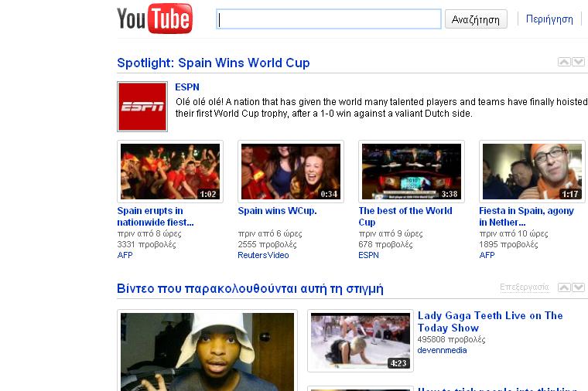
Task: Open the 1:02 Spain erupts video thumbnail
Action: click(x=170, y=172)
